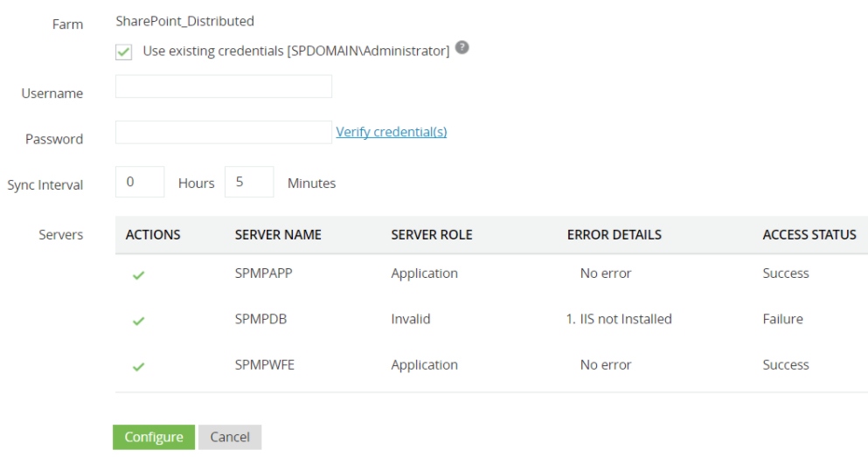The height and width of the screenshot is (457, 868).
Task: Click the green checkmark for SPMPAPP server
Action: click(x=138, y=275)
